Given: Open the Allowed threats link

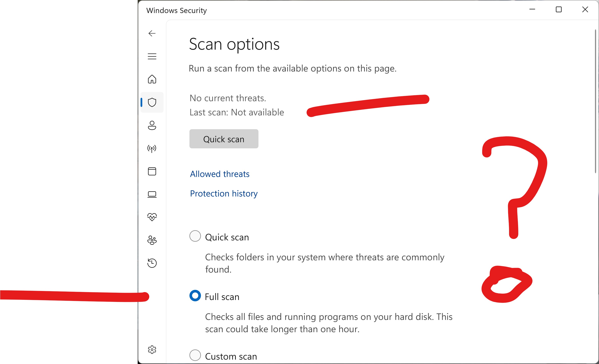Looking at the screenshot, I should [220, 174].
